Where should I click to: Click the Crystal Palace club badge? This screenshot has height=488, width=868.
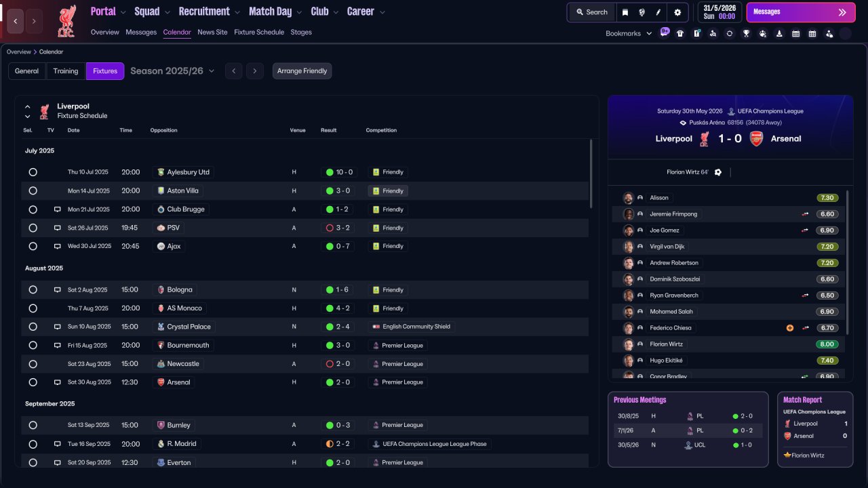point(161,327)
